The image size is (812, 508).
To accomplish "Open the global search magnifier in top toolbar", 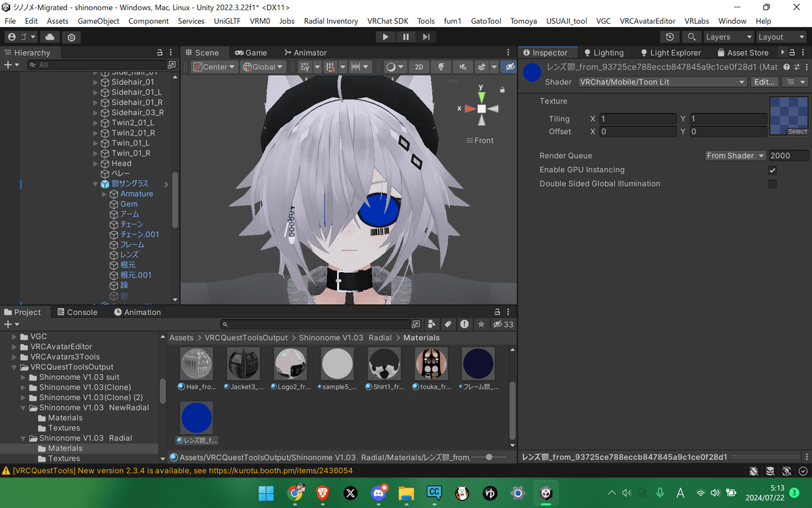I will point(691,37).
